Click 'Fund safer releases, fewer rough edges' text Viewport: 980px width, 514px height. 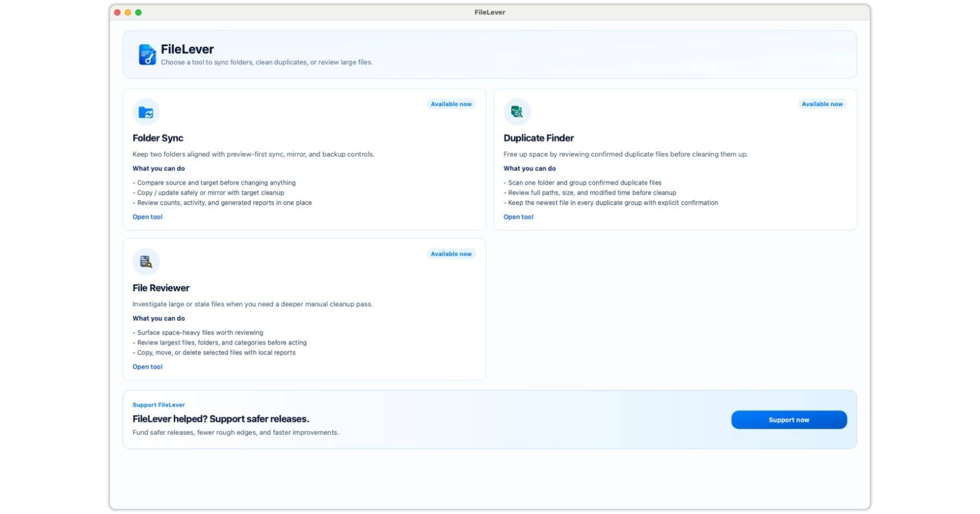click(236, 433)
